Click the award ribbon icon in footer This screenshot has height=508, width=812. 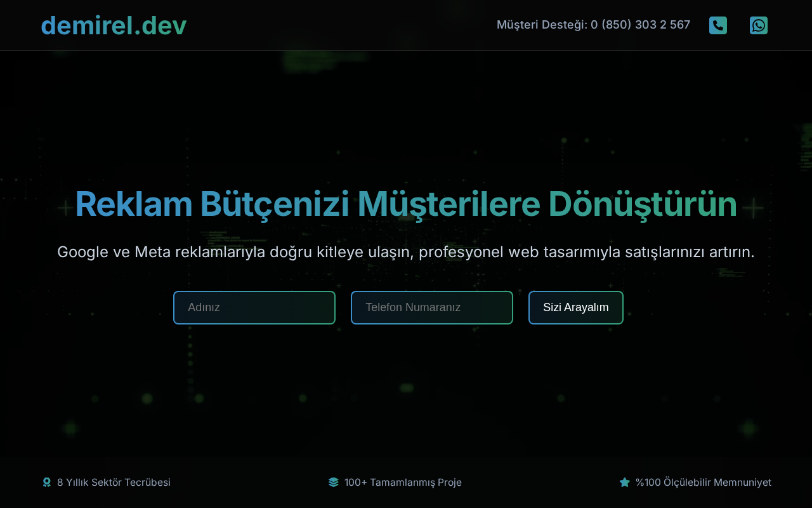click(x=46, y=483)
